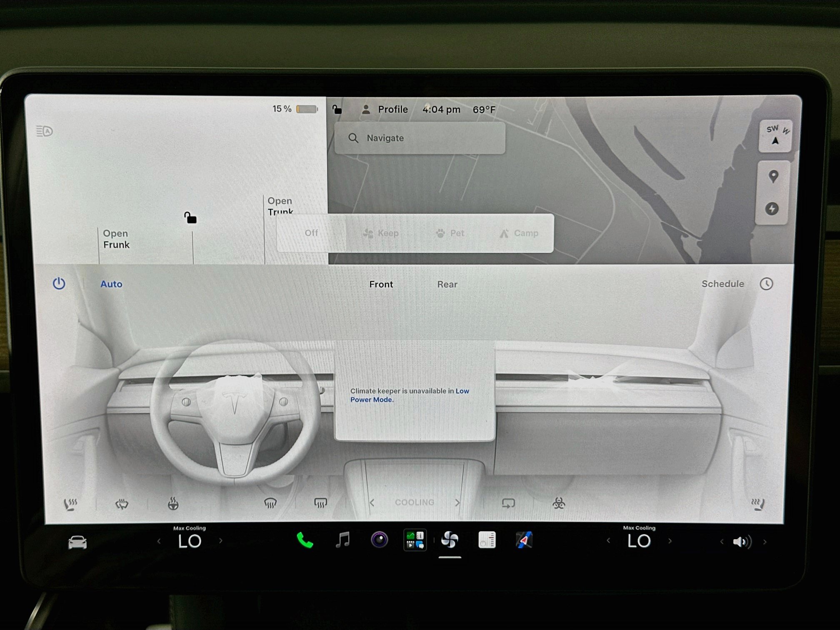The width and height of the screenshot is (840, 630).
Task: Toggle the climate power button
Action: pyautogui.click(x=59, y=283)
